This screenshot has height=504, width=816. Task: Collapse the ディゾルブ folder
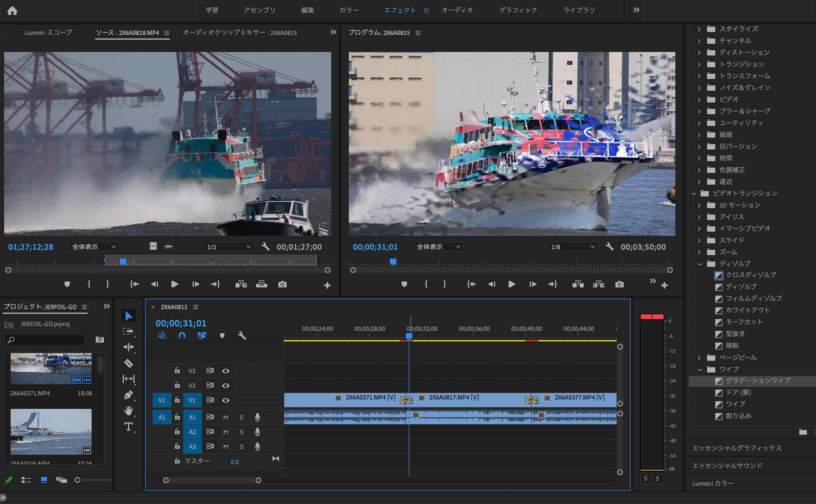(700, 264)
